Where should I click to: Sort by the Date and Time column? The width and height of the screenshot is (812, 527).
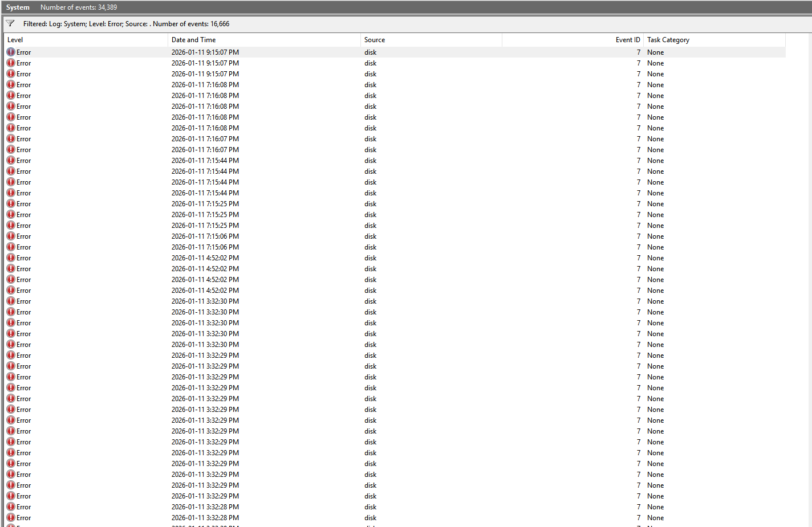pyautogui.click(x=263, y=40)
